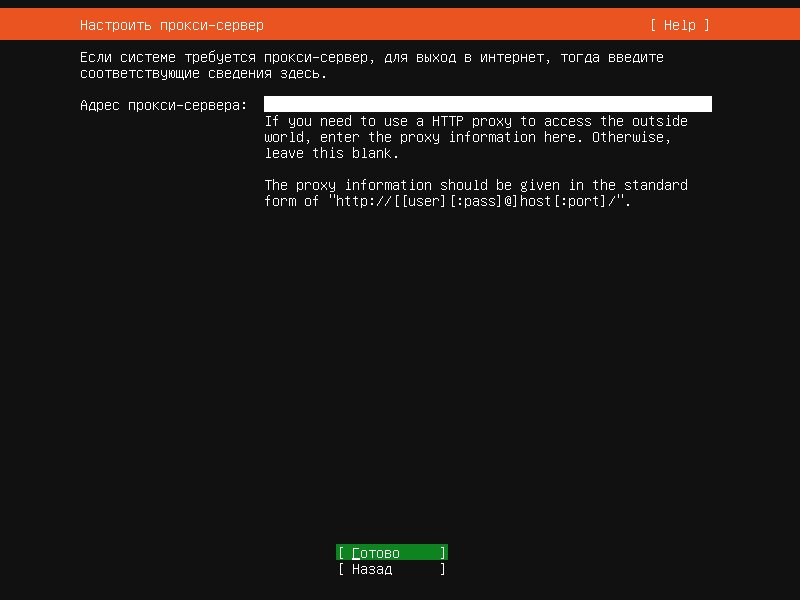Click the line "world, enter the proxy information here"
The width and height of the screenshot is (800, 600).
point(467,137)
